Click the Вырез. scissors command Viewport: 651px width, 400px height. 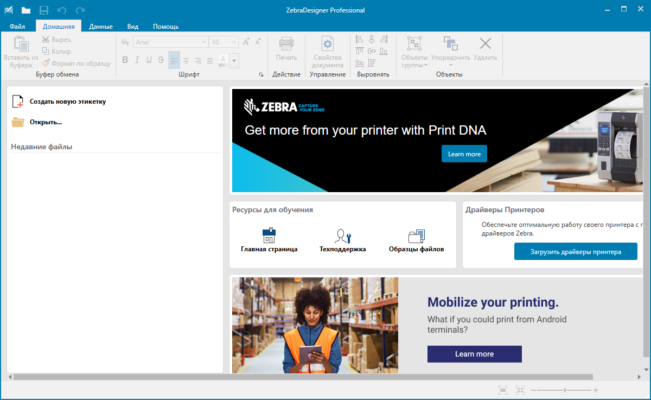(57, 39)
